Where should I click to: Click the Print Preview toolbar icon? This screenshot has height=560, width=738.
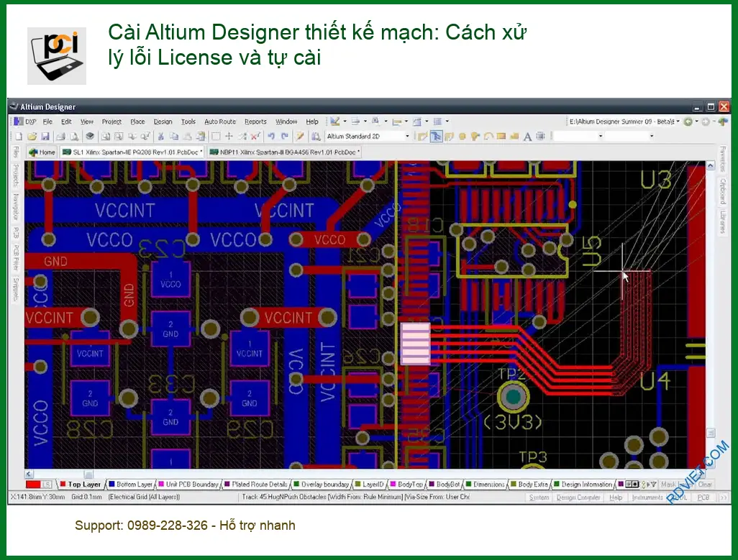(x=74, y=137)
